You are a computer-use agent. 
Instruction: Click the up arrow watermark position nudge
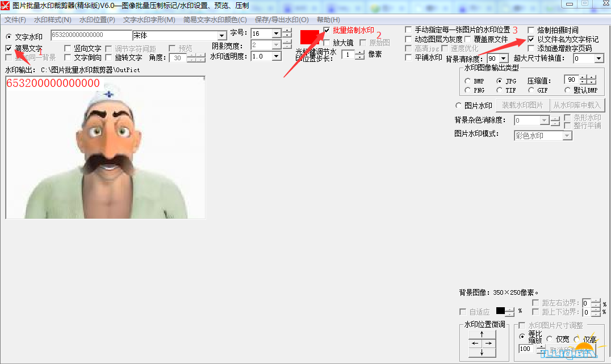(482, 334)
